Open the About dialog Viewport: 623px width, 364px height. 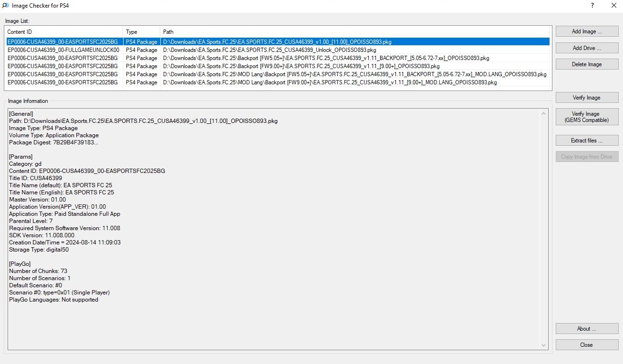click(x=587, y=329)
